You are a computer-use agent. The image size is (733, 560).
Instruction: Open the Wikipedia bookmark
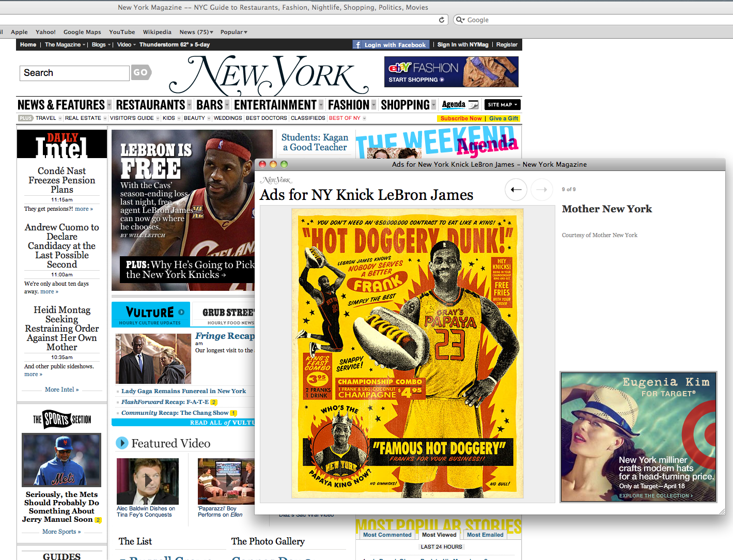[157, 32]
